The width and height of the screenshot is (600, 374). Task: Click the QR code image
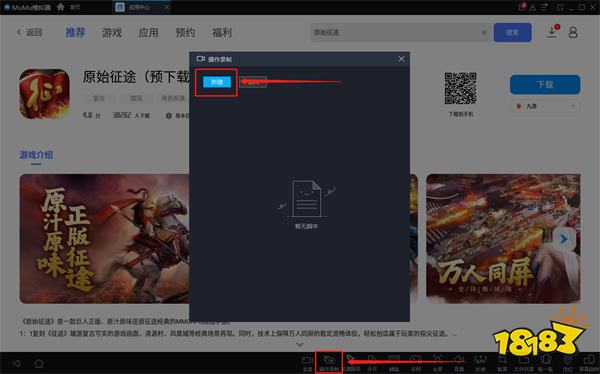pos(460,88)
